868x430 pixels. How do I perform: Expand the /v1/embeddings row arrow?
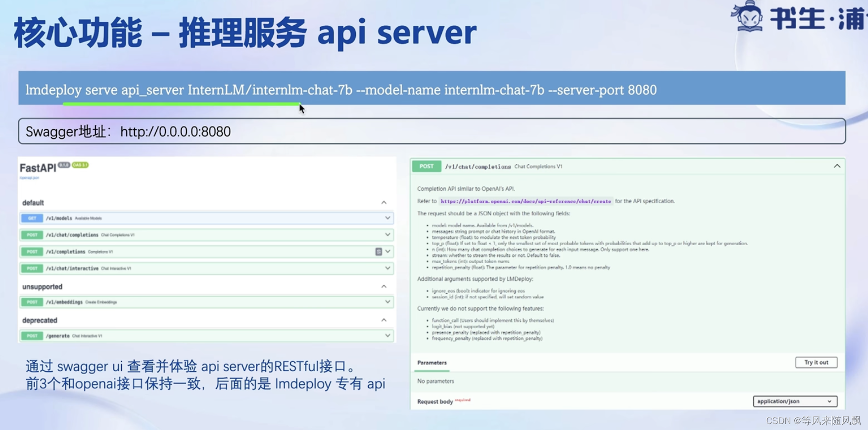point(387,302)
